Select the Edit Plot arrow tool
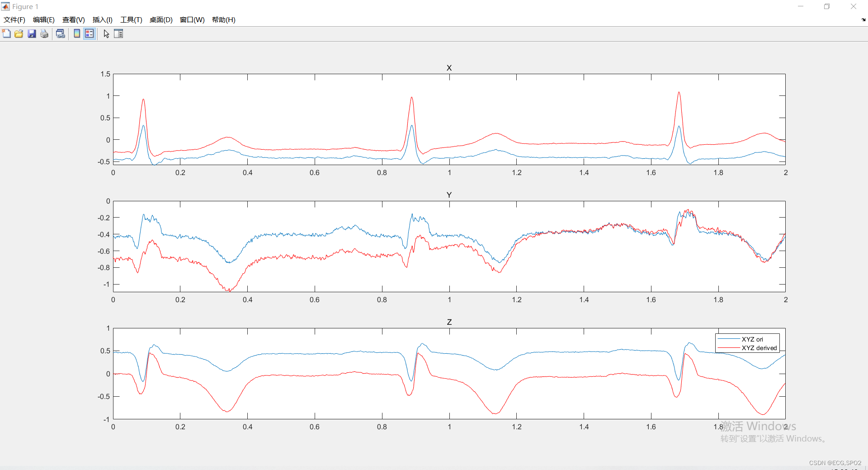 click(x=106, y=33)
